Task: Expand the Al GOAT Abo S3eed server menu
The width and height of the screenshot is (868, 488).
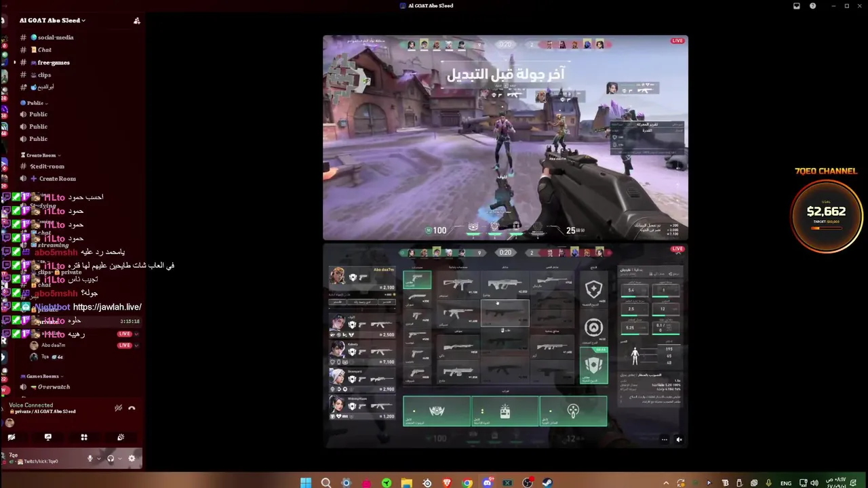Action: pos(53,20)
